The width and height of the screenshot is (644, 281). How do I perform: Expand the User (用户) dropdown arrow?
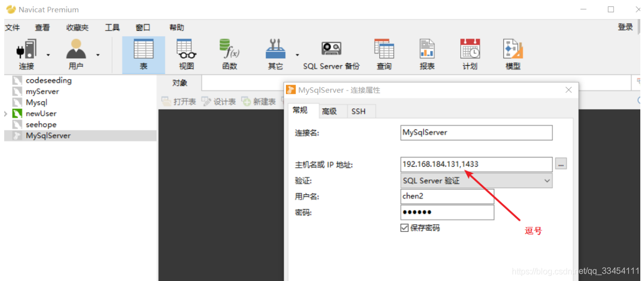[x=97, y=55]
